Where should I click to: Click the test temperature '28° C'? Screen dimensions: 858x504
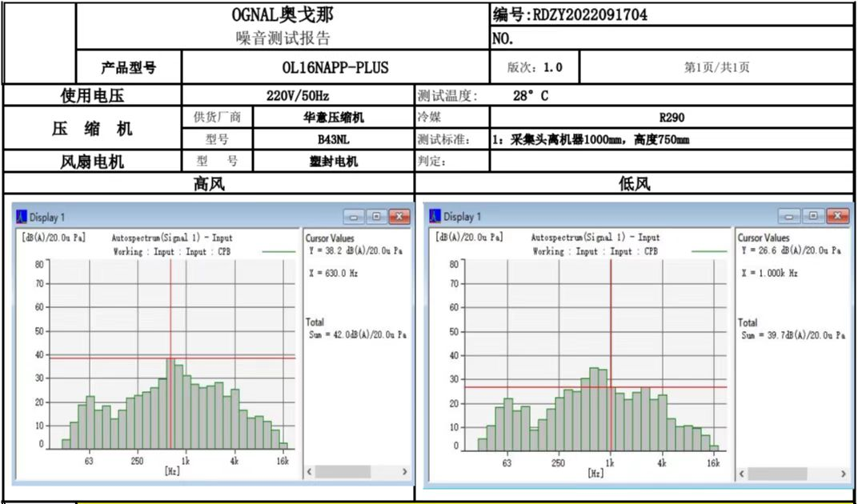click(530, 96)
